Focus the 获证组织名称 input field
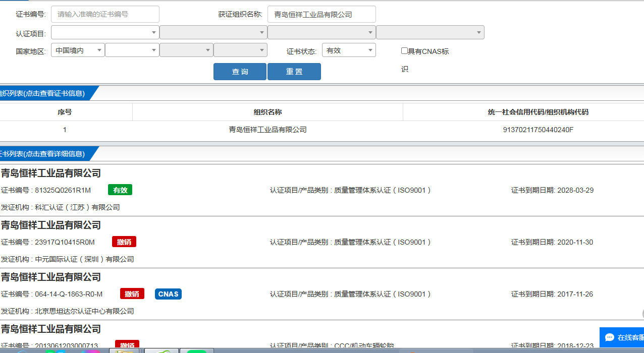644x353 pixels. click(x=321, y=14)
